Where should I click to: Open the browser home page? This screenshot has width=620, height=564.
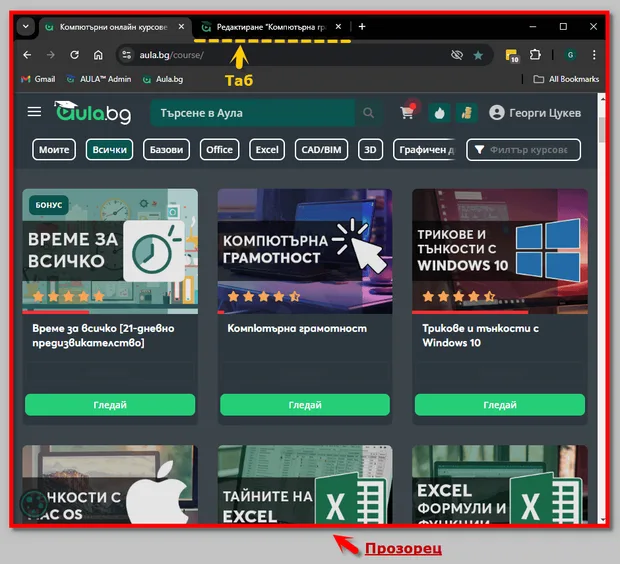point(98,55)
